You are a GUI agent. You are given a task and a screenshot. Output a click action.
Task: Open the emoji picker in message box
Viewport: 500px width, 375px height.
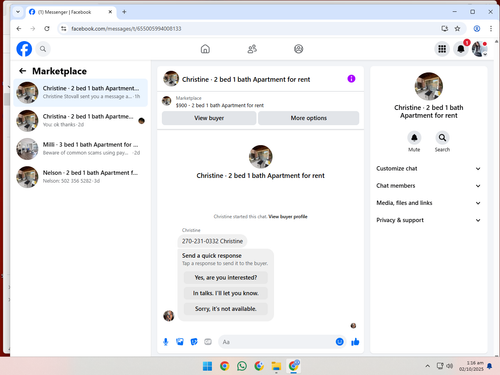tap(339, 342)
